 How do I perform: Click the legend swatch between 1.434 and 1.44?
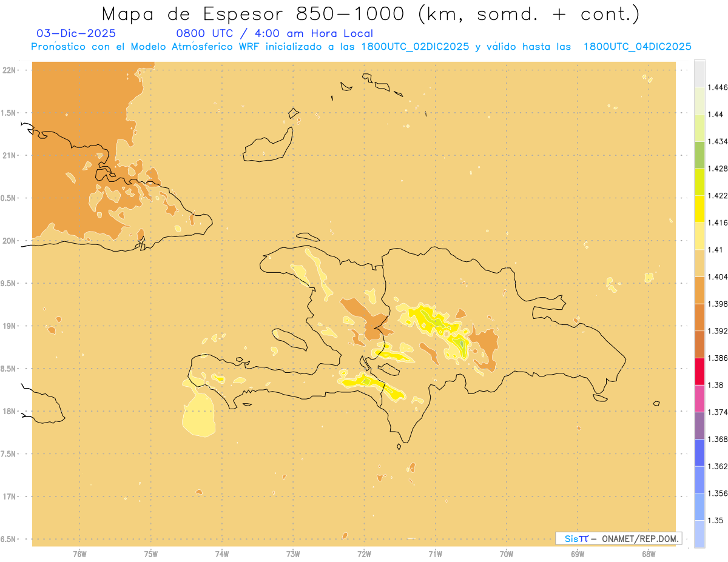(x=699, y=128)
